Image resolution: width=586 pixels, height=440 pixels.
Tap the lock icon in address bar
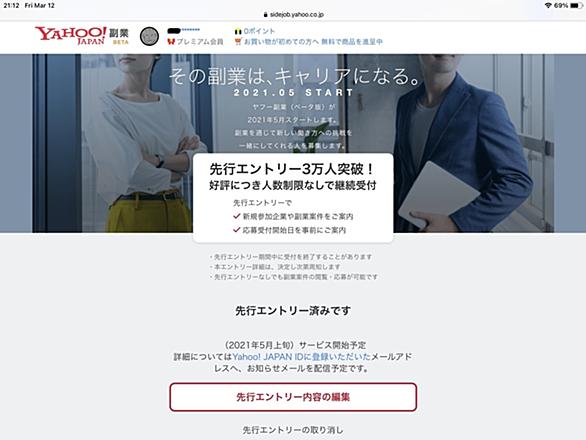point(266,15)
